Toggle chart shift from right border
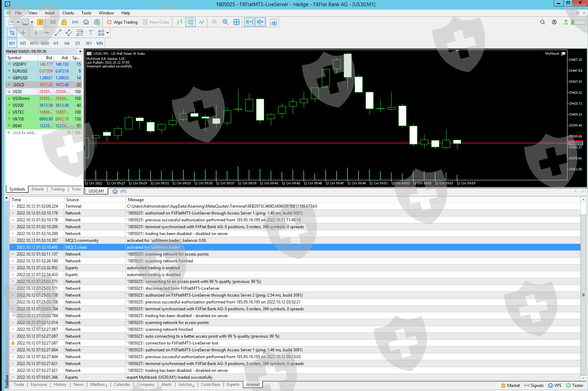The height and width of the screenshot is (391, 588). click(260, 22)
